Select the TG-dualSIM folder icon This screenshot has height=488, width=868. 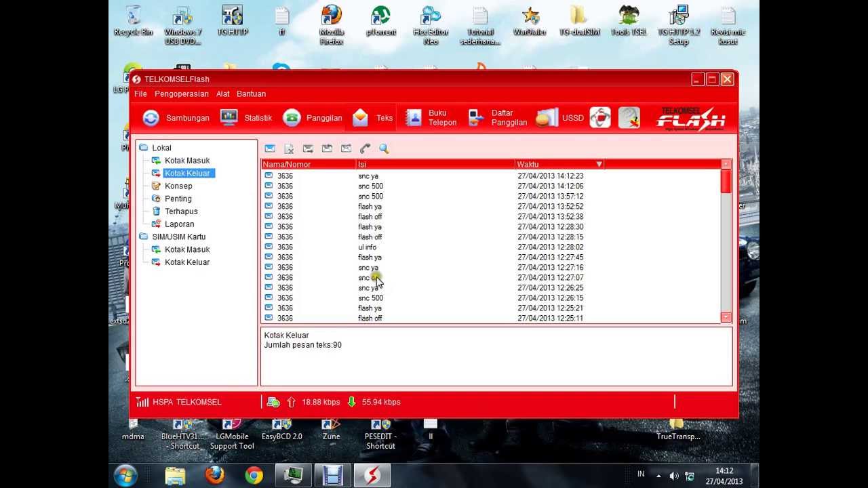click(x=579, y=21)
